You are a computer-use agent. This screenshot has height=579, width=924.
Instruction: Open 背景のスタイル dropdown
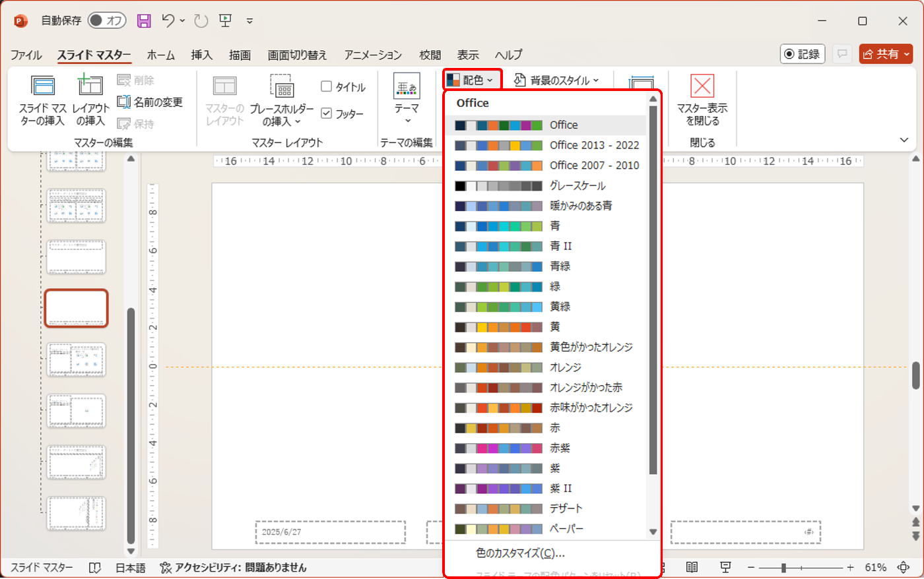[x=556, y=80]
